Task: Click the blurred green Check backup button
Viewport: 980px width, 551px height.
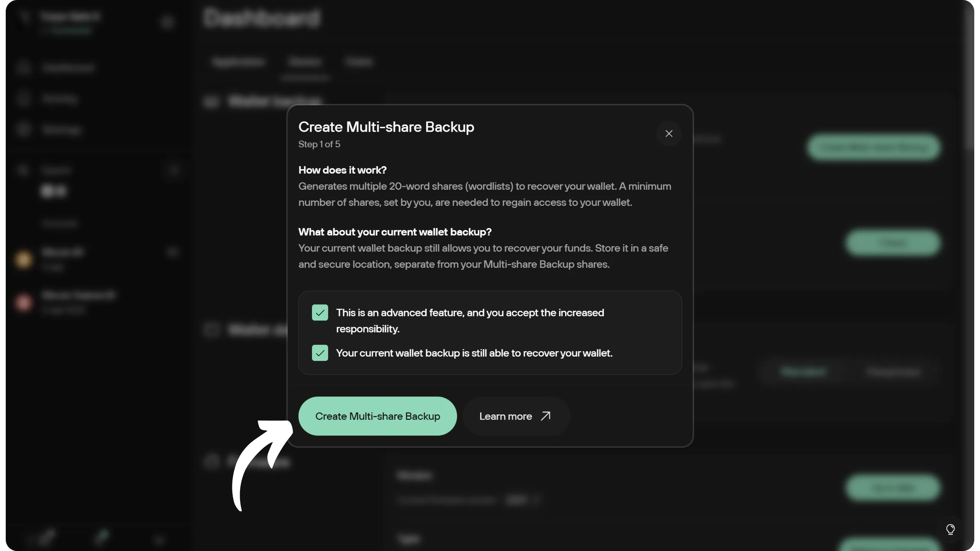Action: click(893, 243)
